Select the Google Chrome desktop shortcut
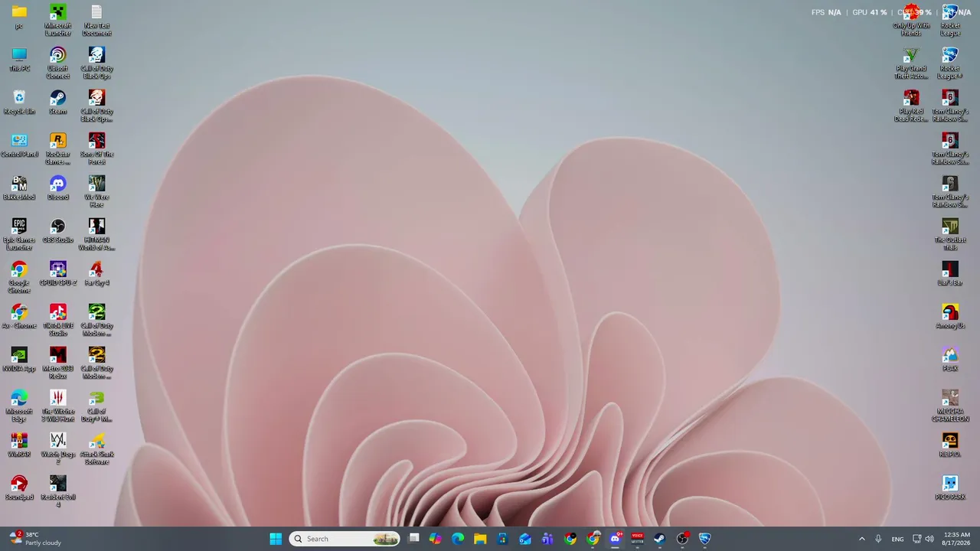The width and height of the screenshot is (980, 551). coord(19,277)
